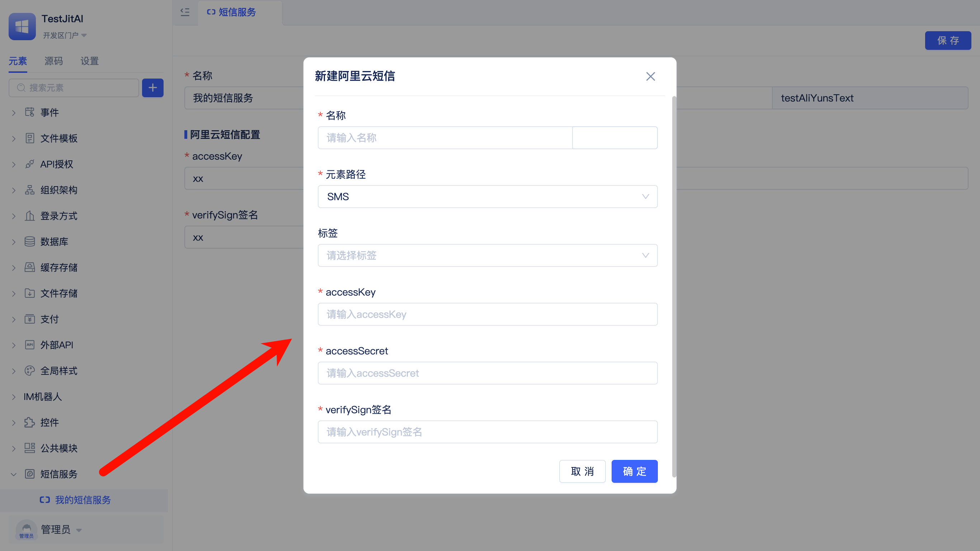Click the 我的短信服务 link icon
The width and height of the screenshot is (980, 551).
[45, 500]
